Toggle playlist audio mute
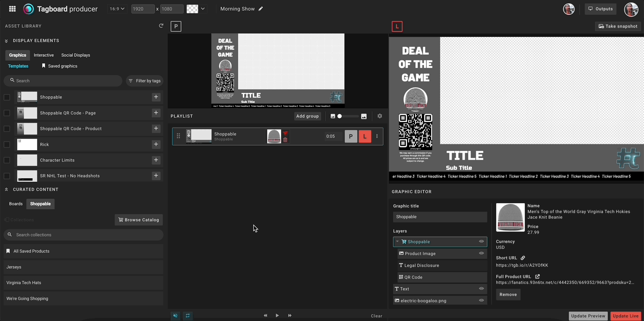Viewport: 644px width, 321px height. coord(175,316)
